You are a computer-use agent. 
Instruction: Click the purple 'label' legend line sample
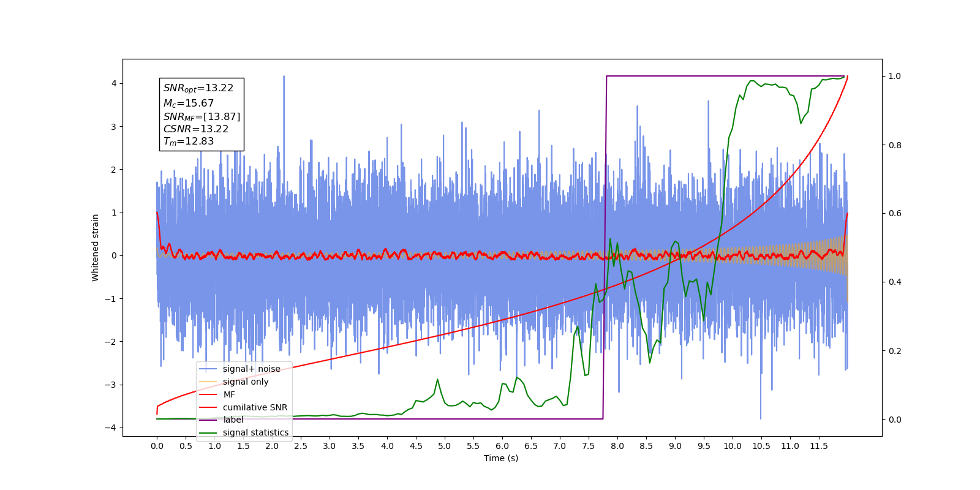(x=208, y=420)
